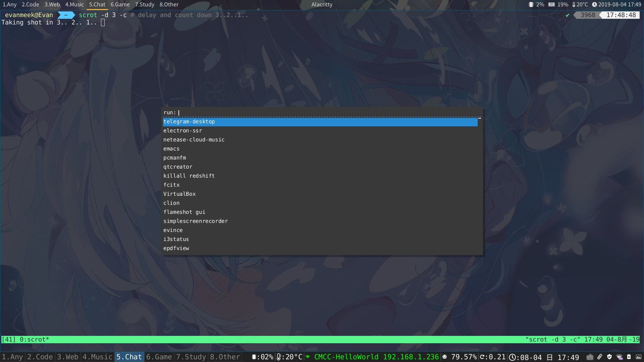Screen dimensions: 644x362
Task: Switch to 3.Web workspace in bottom bar
Action: tap(67, 357)
